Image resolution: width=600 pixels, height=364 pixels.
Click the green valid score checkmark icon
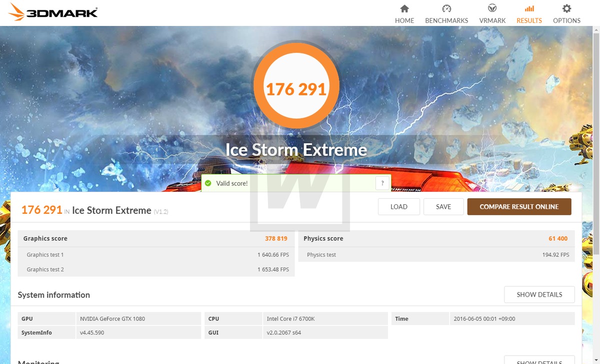click(208, 183)
